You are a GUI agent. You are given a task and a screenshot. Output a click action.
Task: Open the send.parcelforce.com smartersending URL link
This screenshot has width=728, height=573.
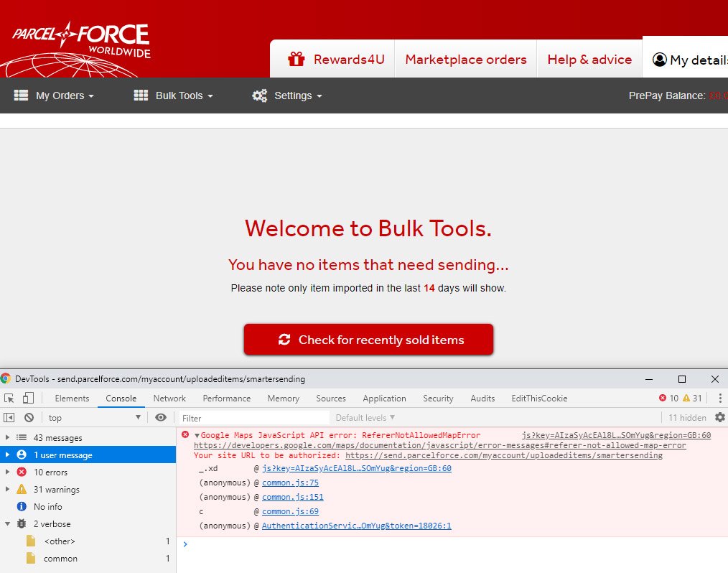(x=504, y=455)
